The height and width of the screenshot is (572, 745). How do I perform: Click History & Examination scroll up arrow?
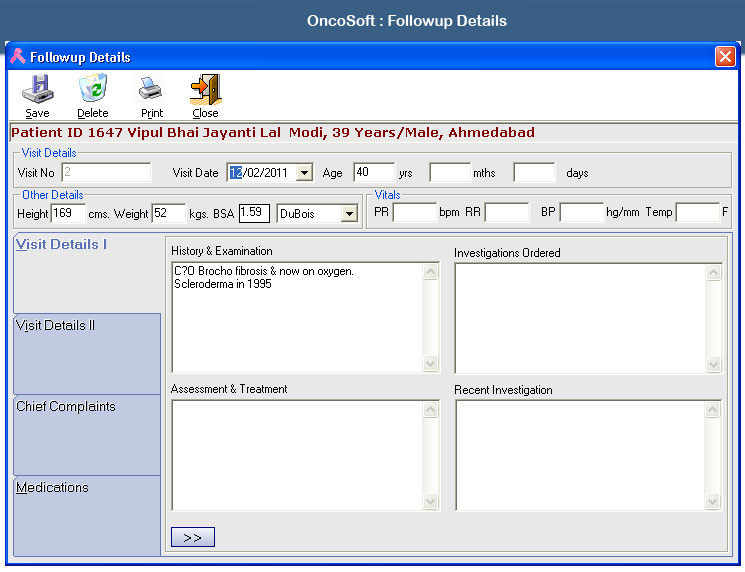430,272
